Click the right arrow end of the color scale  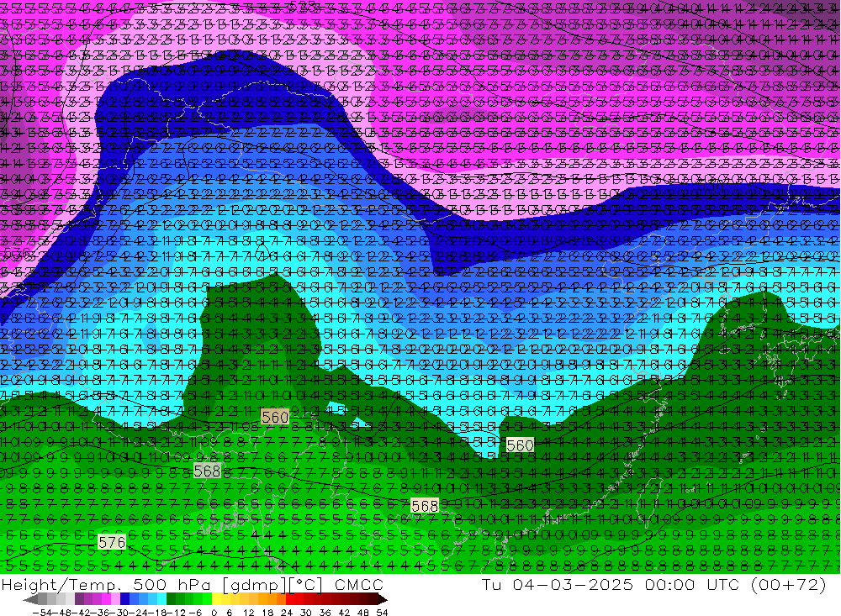[383, 599]
